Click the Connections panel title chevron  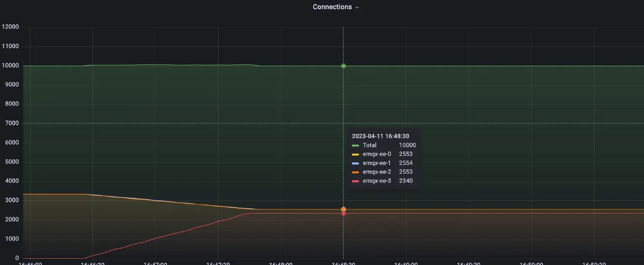(x=357, y=7)
